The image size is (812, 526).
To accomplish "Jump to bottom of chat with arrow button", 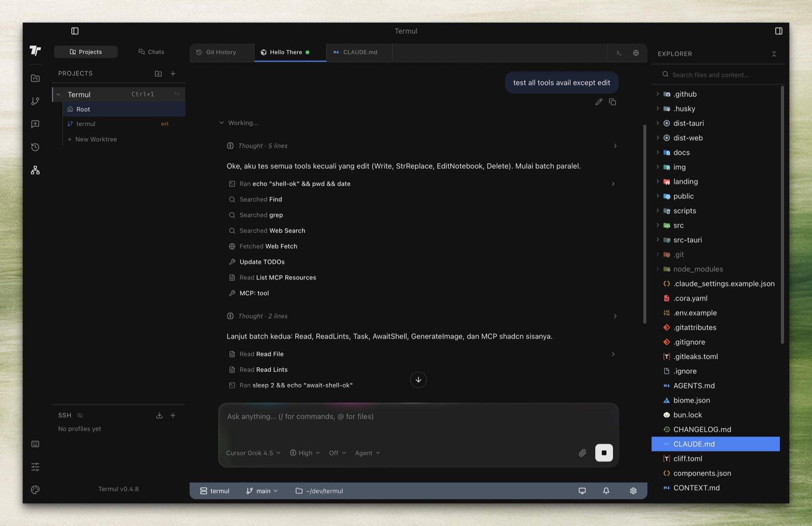I will click(418, 380).
